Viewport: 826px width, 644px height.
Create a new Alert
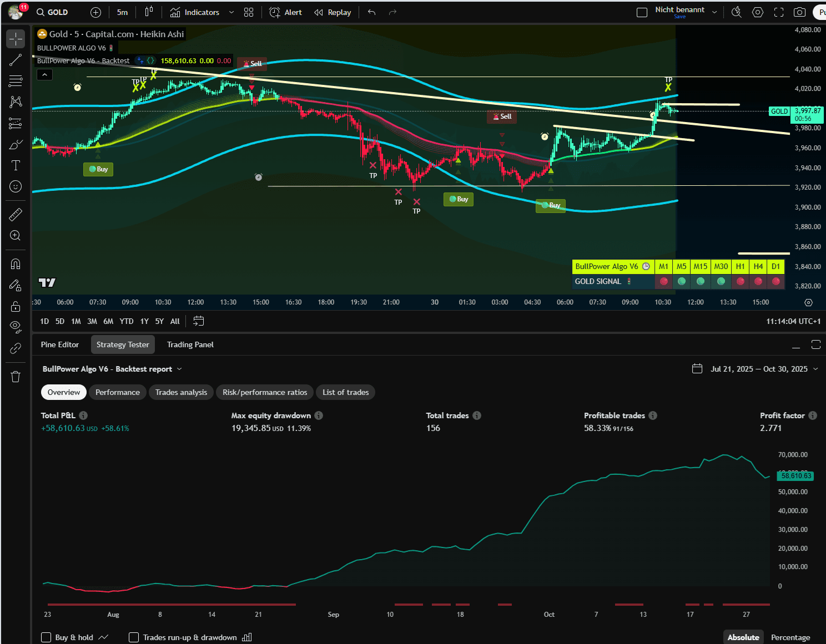[x=286, y=12]
